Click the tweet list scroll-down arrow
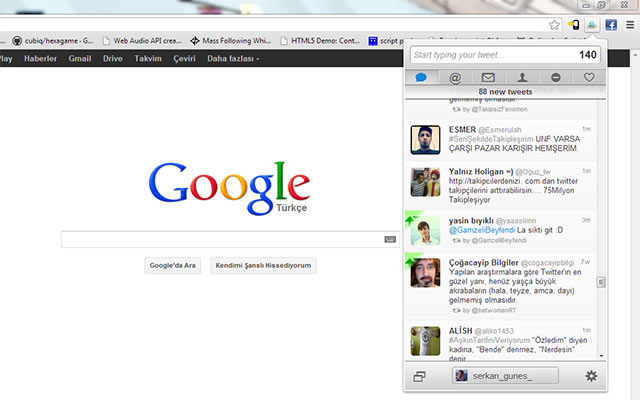The height and width of the screenshot is (400, 640). point(601,356)
